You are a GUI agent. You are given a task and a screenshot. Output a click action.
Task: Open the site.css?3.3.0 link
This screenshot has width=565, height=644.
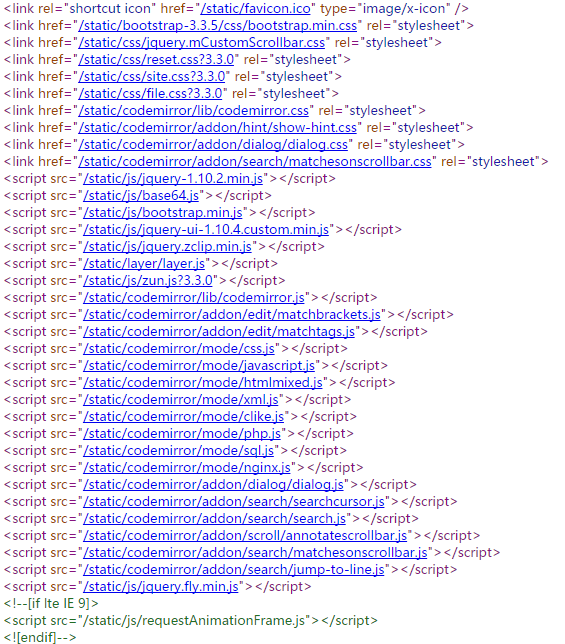pos(152,76)
